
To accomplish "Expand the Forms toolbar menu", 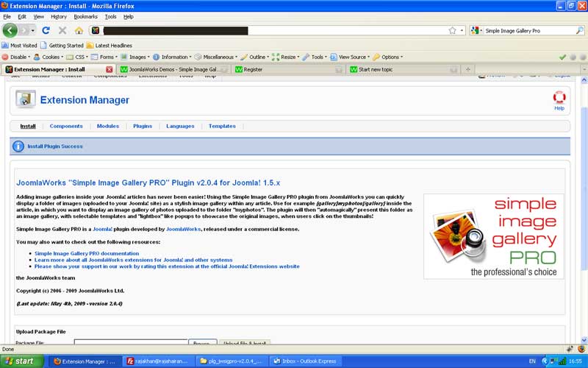I will (104, 57).
